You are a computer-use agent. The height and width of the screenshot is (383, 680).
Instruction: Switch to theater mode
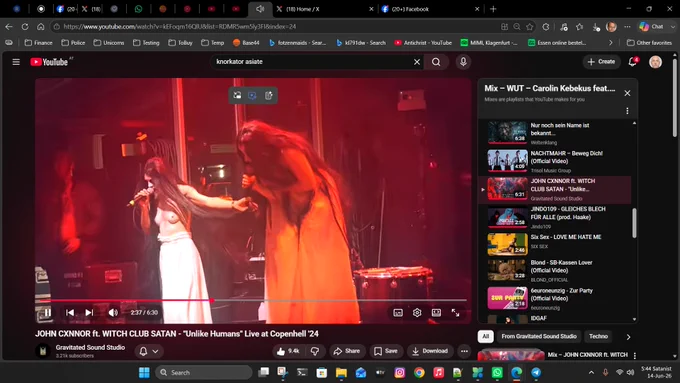[436, 313]
